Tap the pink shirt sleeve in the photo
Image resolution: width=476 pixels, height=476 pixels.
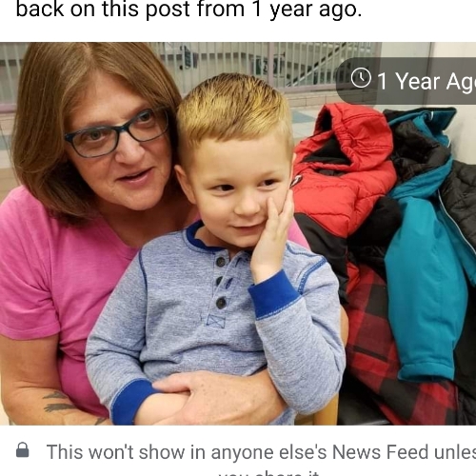[27, 286]
